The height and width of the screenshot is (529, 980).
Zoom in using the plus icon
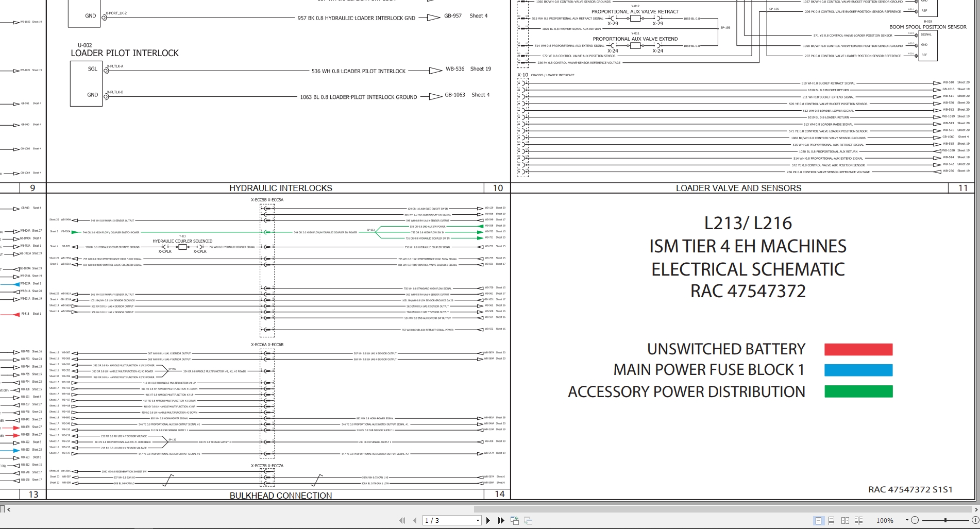point(975,521)
